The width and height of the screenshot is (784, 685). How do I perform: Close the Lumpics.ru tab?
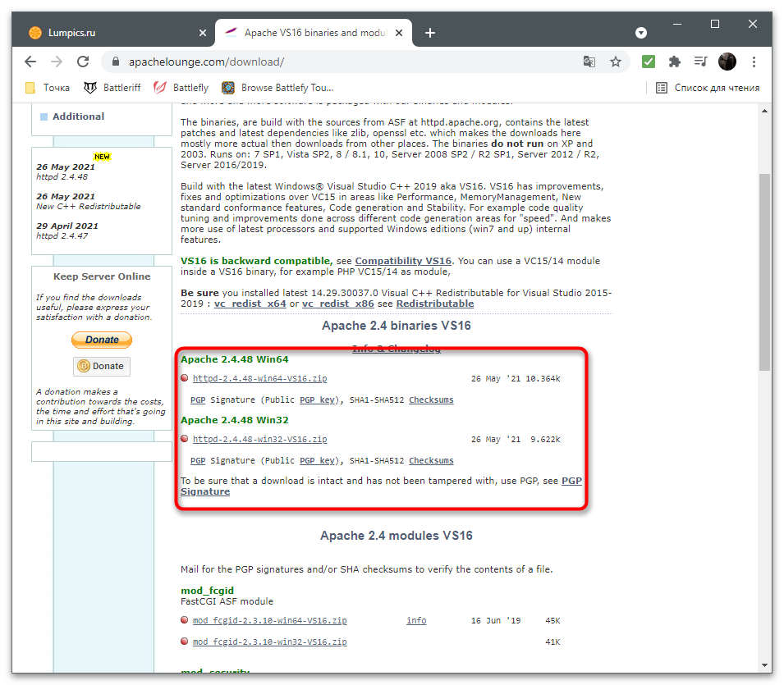(203, 33)
